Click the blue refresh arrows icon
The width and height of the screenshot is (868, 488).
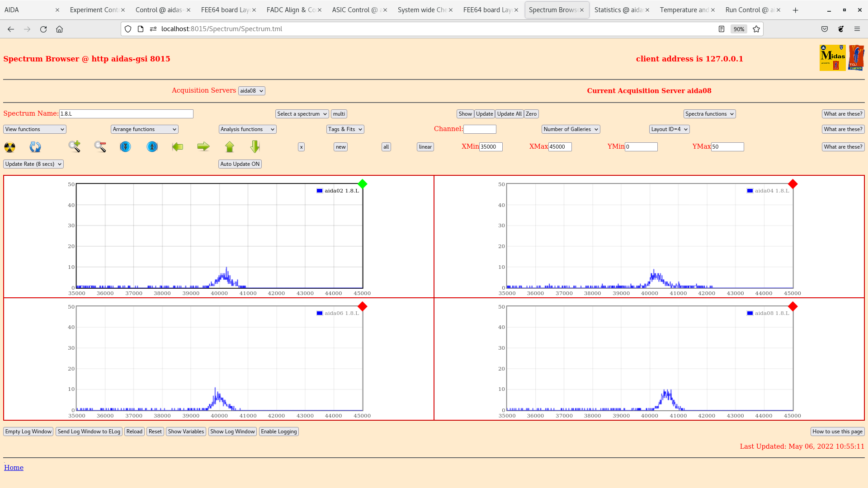pos(35,147)
